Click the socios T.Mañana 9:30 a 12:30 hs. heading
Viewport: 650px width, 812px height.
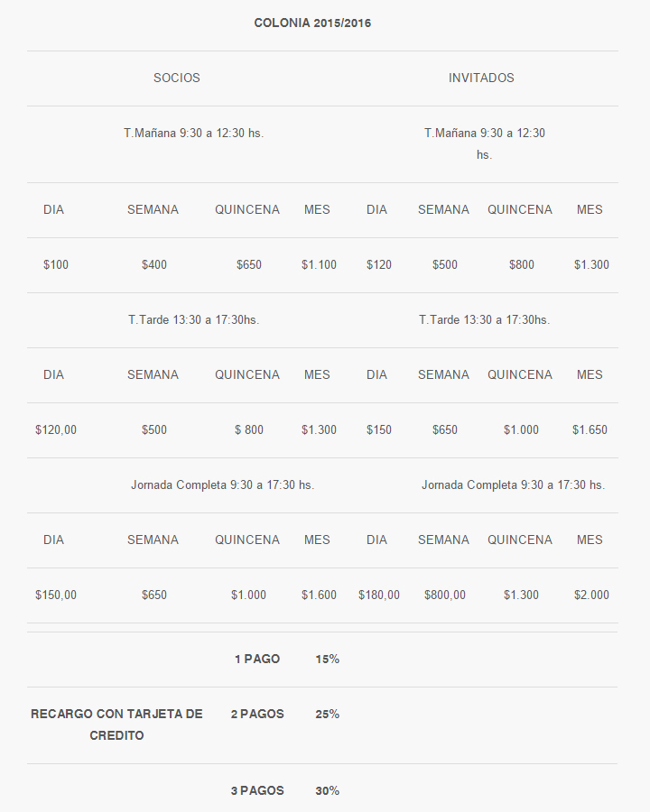[194, 134]
